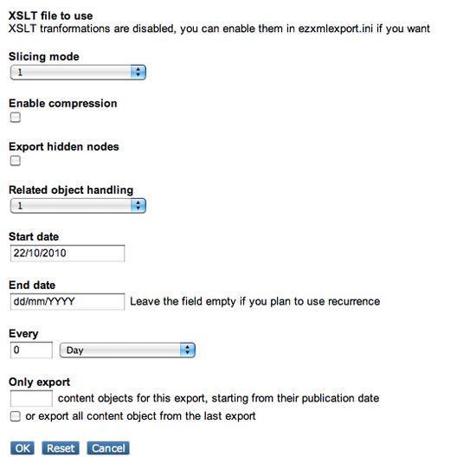The width and height of the screenshot is (476, 469).
Task: Focus the Start date field showing 22/10/2010
Action: 68,254
